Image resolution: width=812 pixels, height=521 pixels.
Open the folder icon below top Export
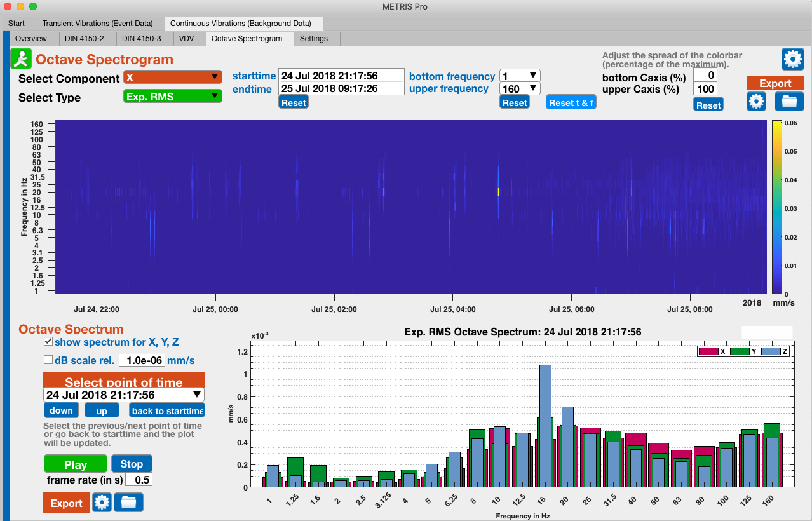[x=789, y=101]
